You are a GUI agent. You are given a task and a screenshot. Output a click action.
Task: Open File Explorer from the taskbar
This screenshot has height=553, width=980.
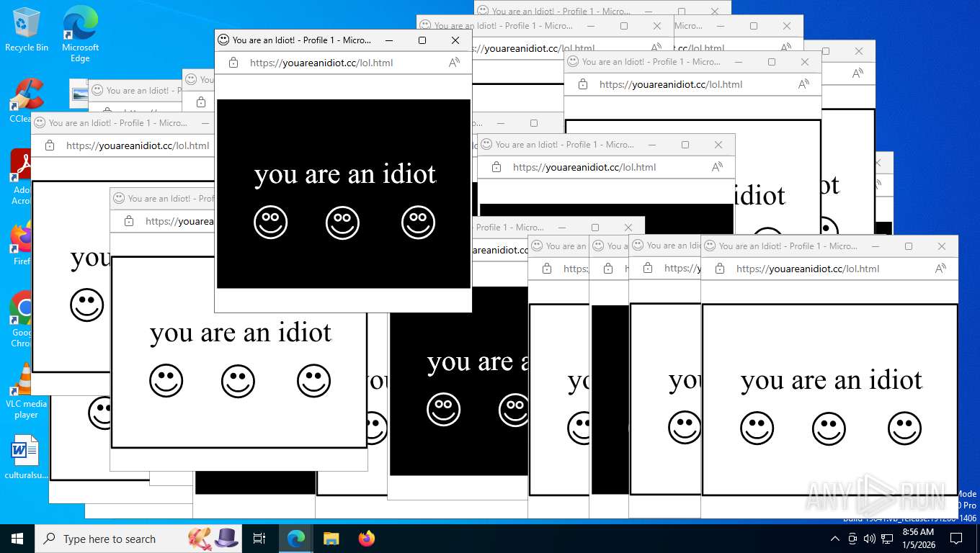331,539
